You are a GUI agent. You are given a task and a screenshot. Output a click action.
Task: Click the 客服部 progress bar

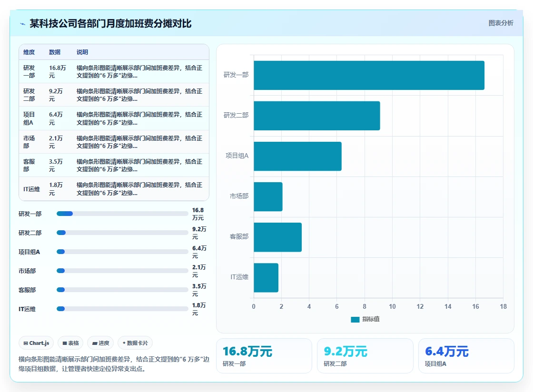(x=122, y=290)
